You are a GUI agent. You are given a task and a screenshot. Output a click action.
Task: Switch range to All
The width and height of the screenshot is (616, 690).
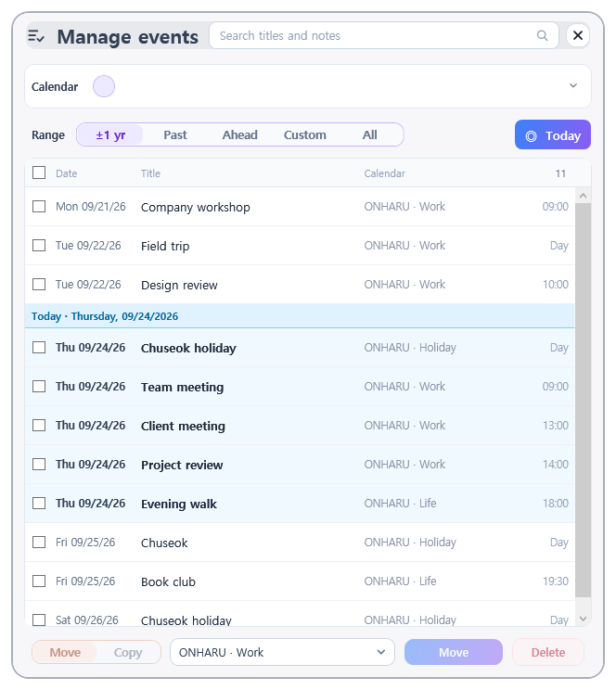pos(369,134)
